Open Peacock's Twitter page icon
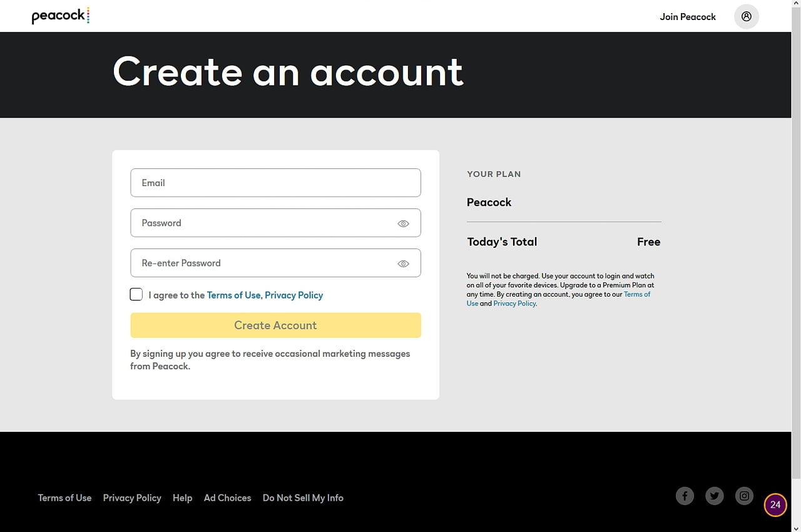Image resolution: width=801 pixels, height=532 pixels. [714, 496]
